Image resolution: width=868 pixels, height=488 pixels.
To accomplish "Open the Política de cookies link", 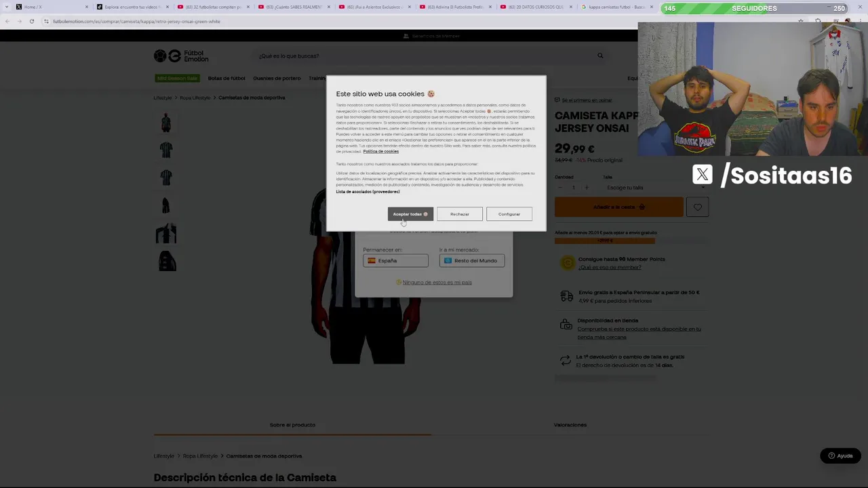I will [x=381, y=151].
